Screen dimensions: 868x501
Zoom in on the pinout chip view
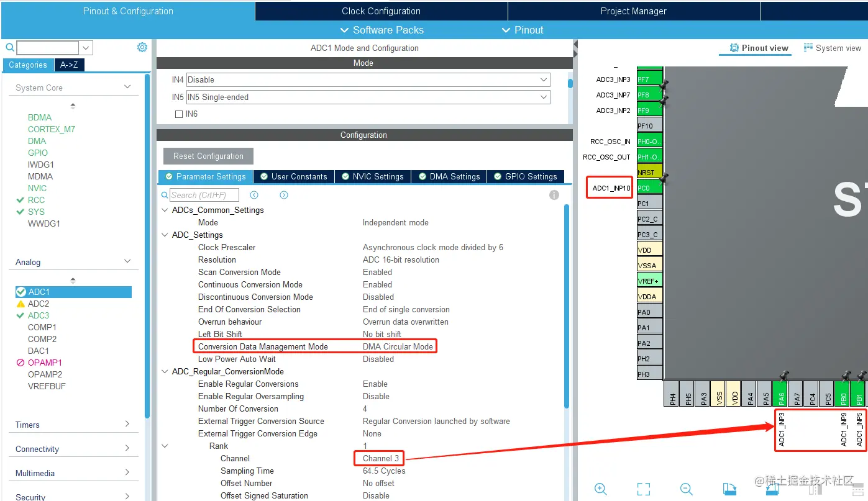(x=601, y=489)
